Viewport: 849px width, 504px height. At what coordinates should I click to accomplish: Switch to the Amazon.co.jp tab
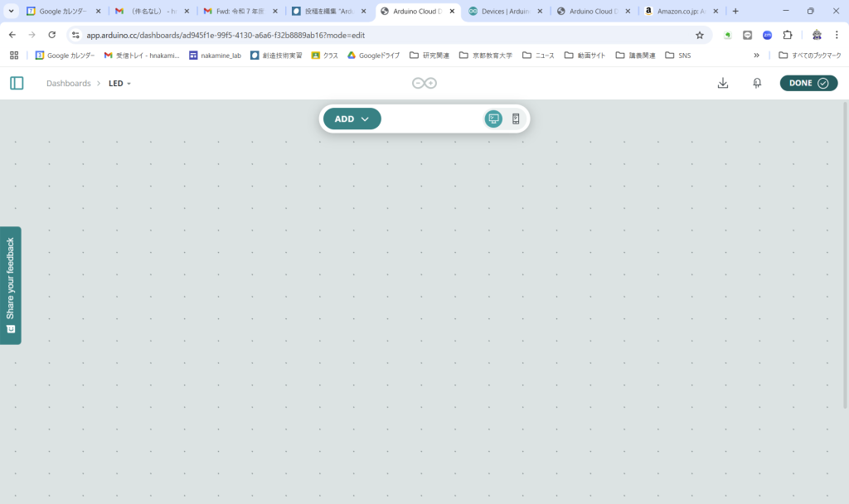point(678,12)
